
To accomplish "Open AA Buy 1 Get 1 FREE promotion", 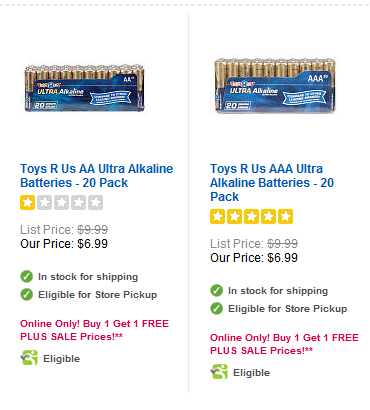I will (94, 330).
